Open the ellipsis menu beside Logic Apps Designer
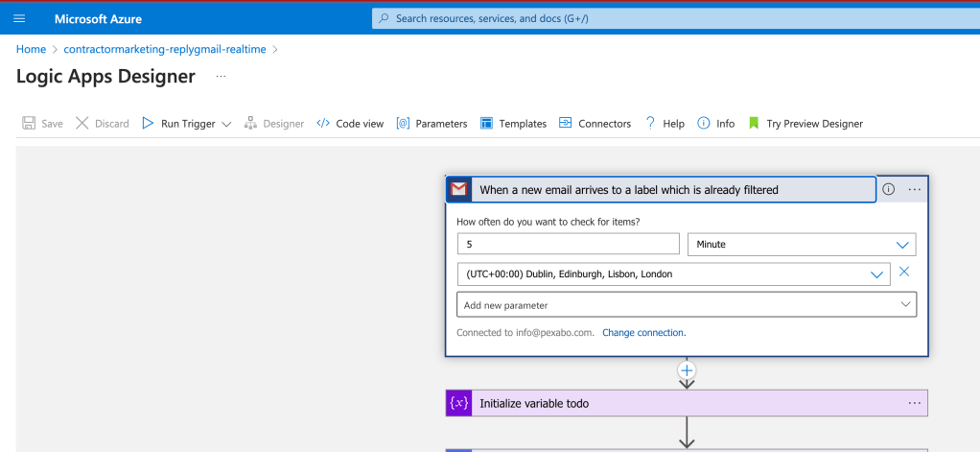This screenshot has width=980, height=452. (x=221, y=76)
